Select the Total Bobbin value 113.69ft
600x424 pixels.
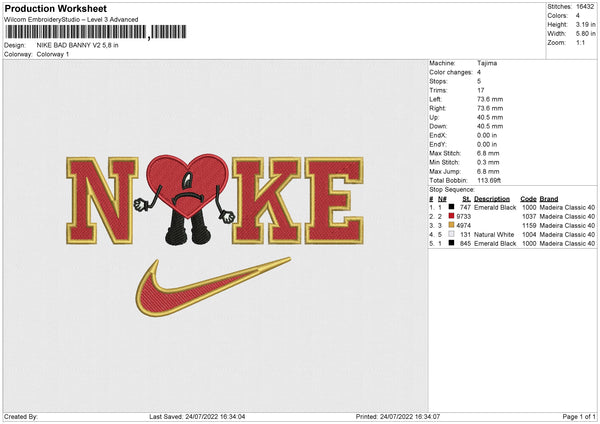[489, 180]
